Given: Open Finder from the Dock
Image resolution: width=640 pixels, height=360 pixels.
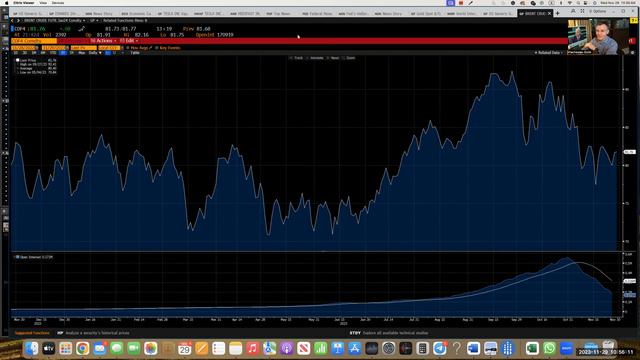Looking at the screenshot, I should pyautogui.click(x=31, y=349).
